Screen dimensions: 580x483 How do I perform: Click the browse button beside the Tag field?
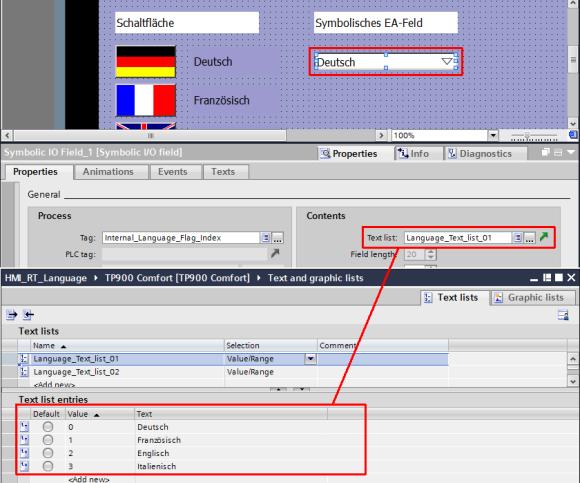pyautogui.click(x=277, y=238)
